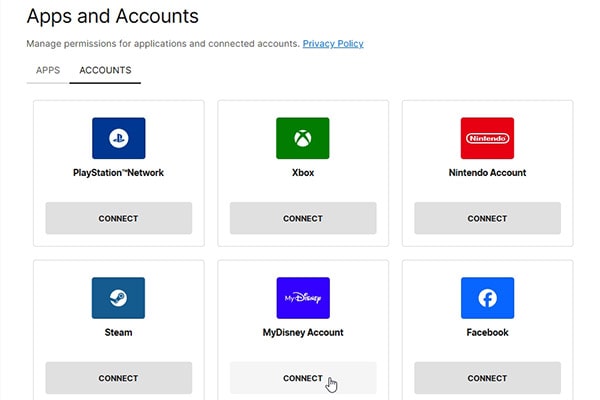This screenshot has width=600, height=400.
Task: Click the red Nintendo logo icon
Action: point(487,138)
